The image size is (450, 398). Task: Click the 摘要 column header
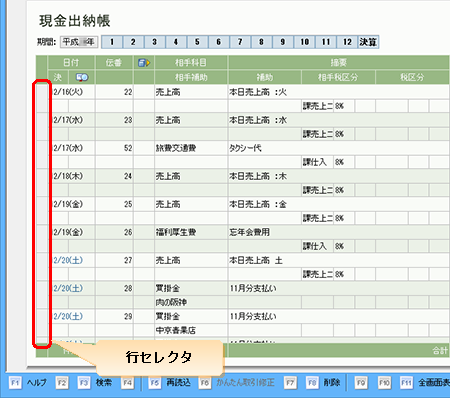click(x=339, y=63)
